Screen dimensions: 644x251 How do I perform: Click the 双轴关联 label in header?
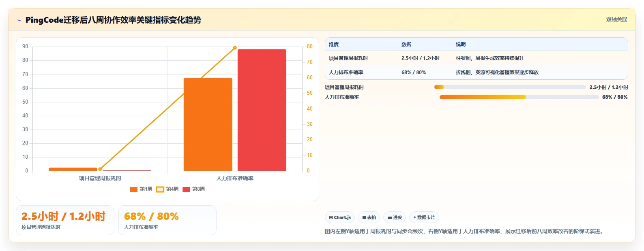(x=617, y=20)
